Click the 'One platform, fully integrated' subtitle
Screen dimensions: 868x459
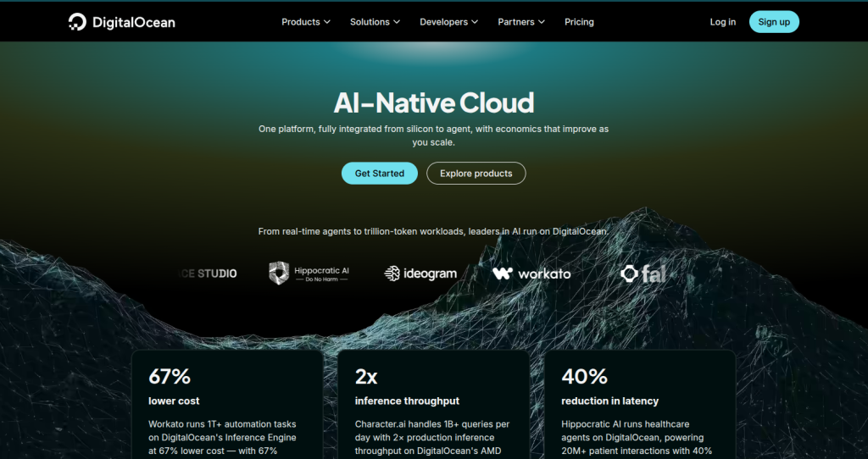click(x=433, y=135)
